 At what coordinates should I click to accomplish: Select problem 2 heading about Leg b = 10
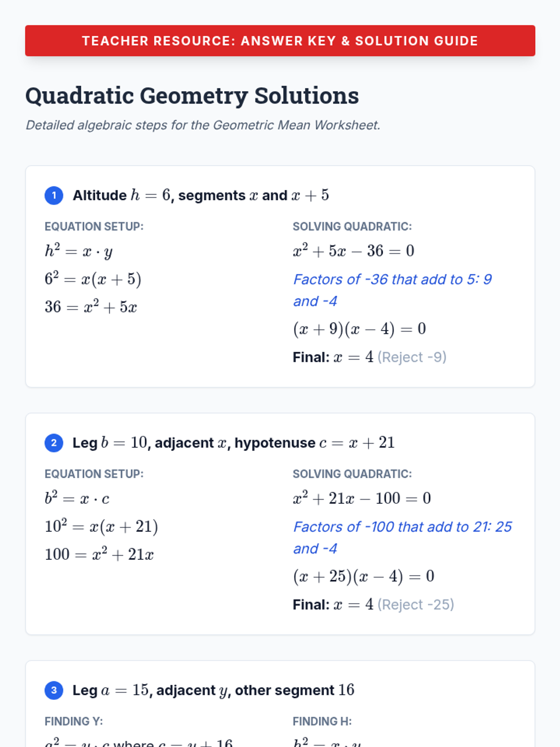(233, 443)
